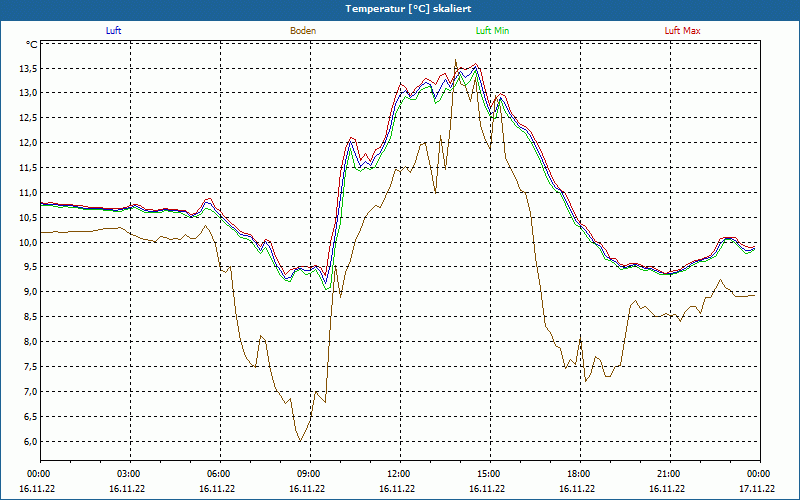The height and width of the screenshot is (500, 800).
Task: Click the '9,5' y-axis value
Action: pos(30,267)
